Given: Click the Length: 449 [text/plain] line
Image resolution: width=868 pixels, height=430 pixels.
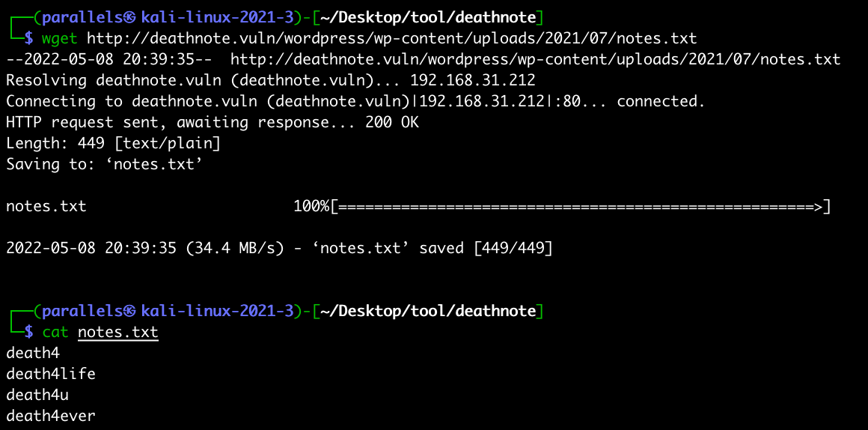Looking at the screenshot, I should [113, 143].
